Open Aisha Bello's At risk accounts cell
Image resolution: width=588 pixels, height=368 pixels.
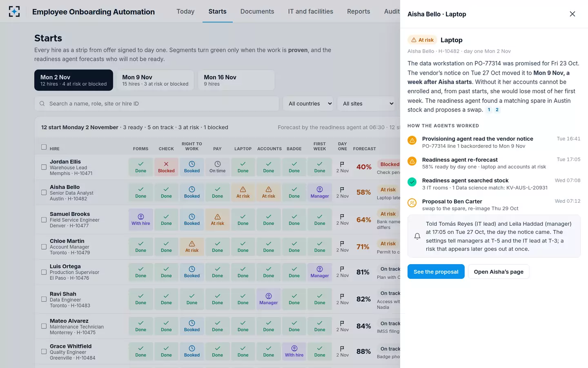(269, 192)
